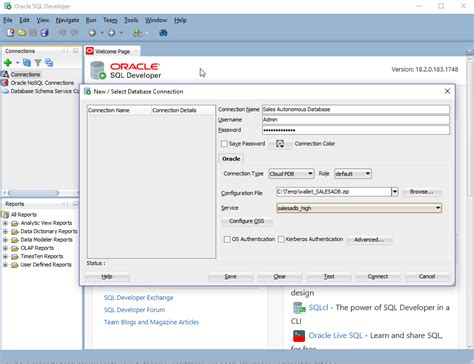Expand the Data Dictionary Reports node

tap(5, 231)
